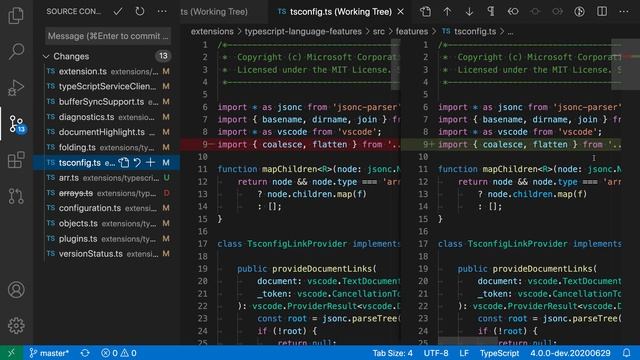Viewport: 640px width, 360px height.
Task: Select objects.ts in Changes list
Action: [107, 224]
